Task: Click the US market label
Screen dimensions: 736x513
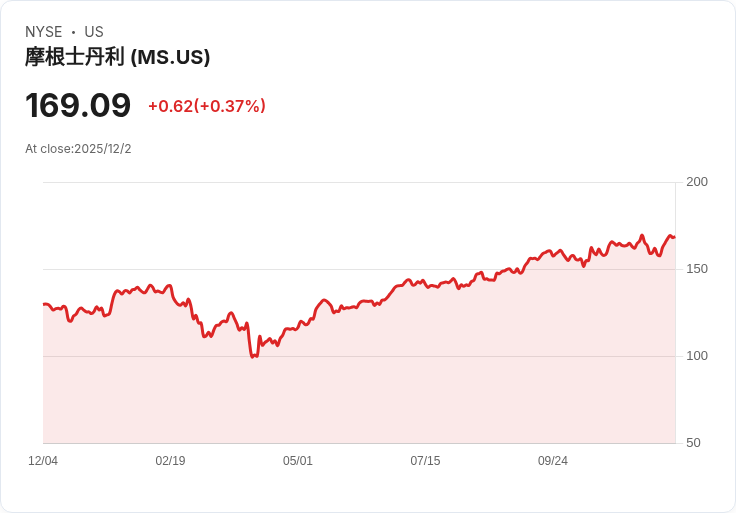Action: click(94, 32)
